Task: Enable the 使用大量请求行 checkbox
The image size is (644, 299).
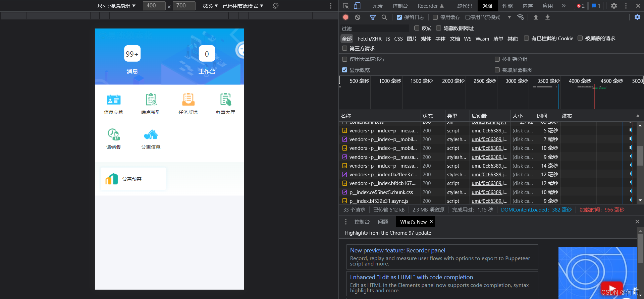Action: pyautogui.click(x=344, y=59)
